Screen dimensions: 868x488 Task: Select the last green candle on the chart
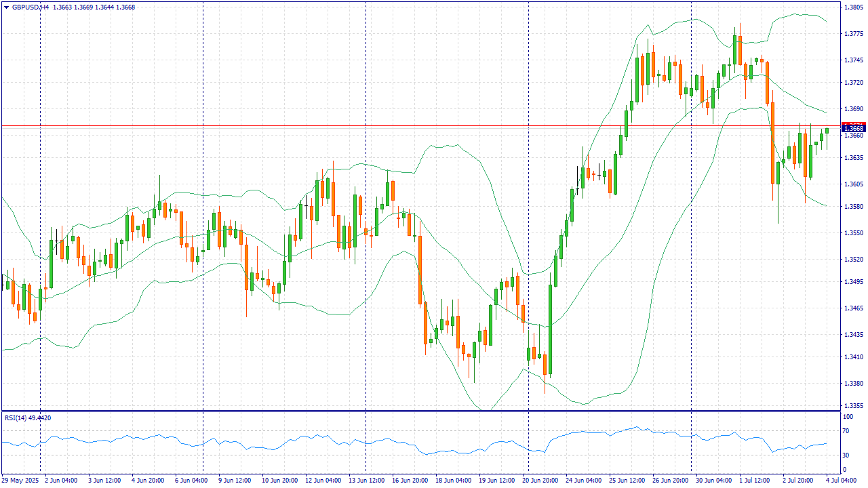click(x=827, y=131)
